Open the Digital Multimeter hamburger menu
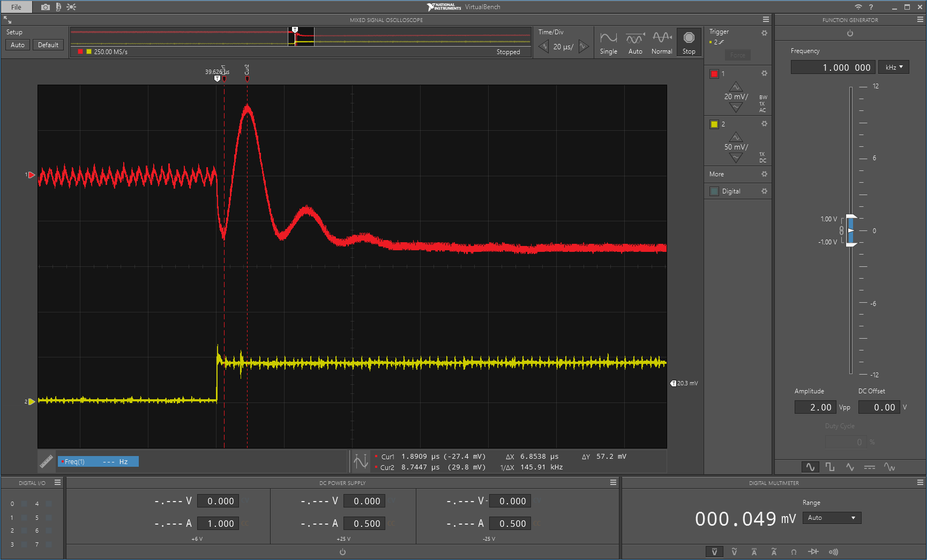Viewport: 927px width, 560px height. 920,482
